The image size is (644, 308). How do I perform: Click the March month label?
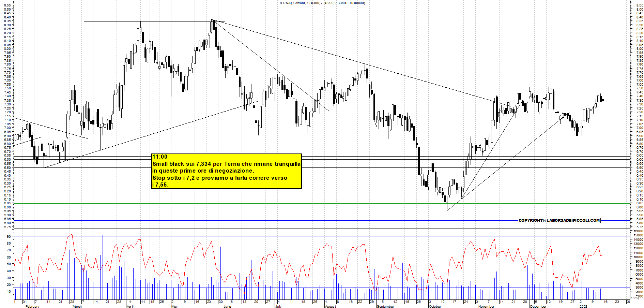pos(77,306)
